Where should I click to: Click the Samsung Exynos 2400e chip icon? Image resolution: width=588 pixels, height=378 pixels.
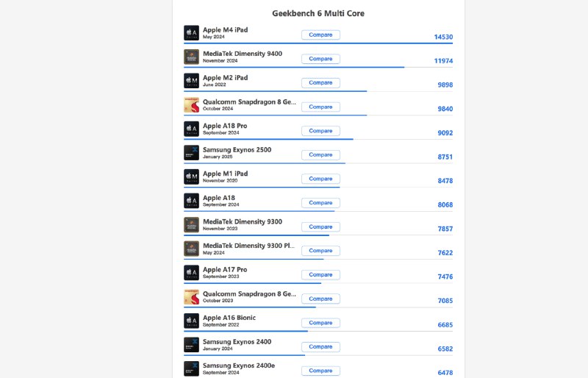point(191,369)
